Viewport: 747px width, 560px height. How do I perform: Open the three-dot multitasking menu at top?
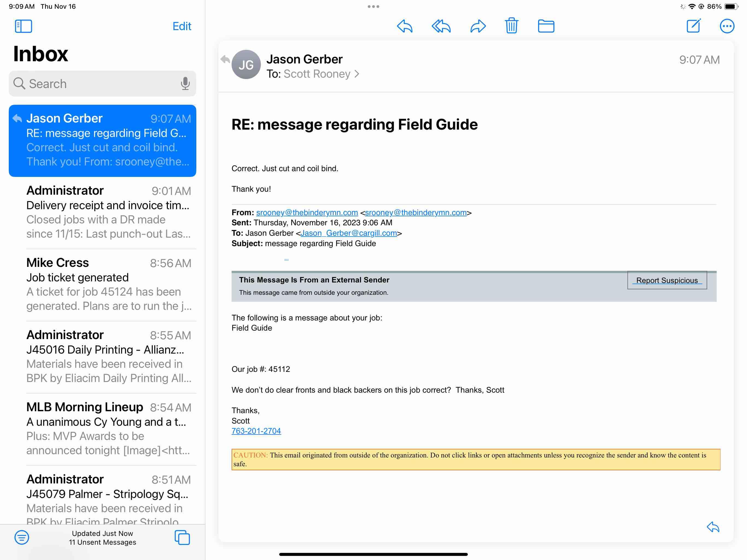click(x=373, y=6)
